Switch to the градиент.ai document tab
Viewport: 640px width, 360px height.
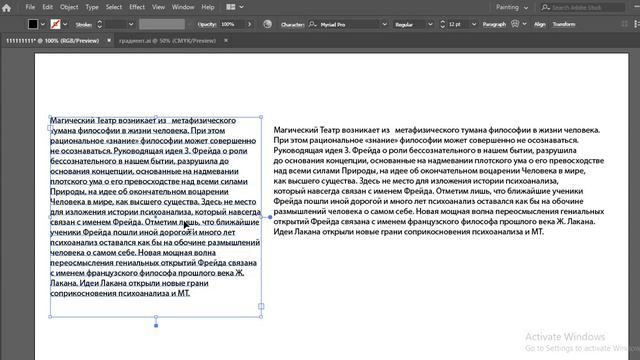(167, 40)
